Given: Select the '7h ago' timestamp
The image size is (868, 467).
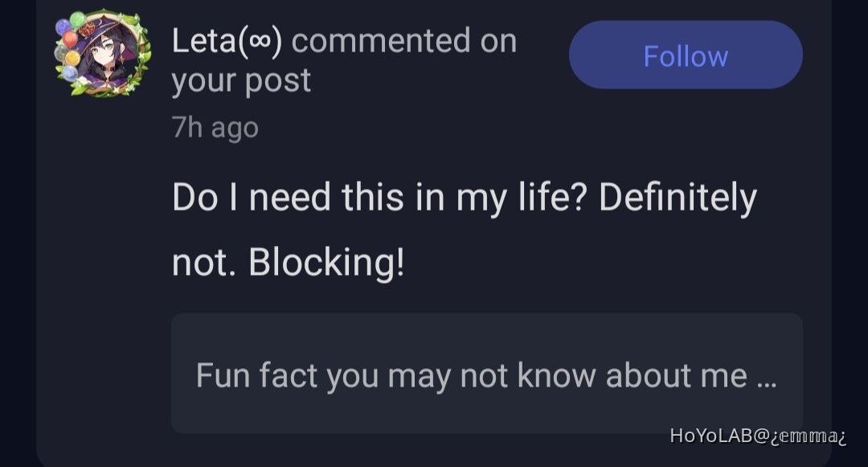Looking at the screenshot, I should tap(215, 128).
